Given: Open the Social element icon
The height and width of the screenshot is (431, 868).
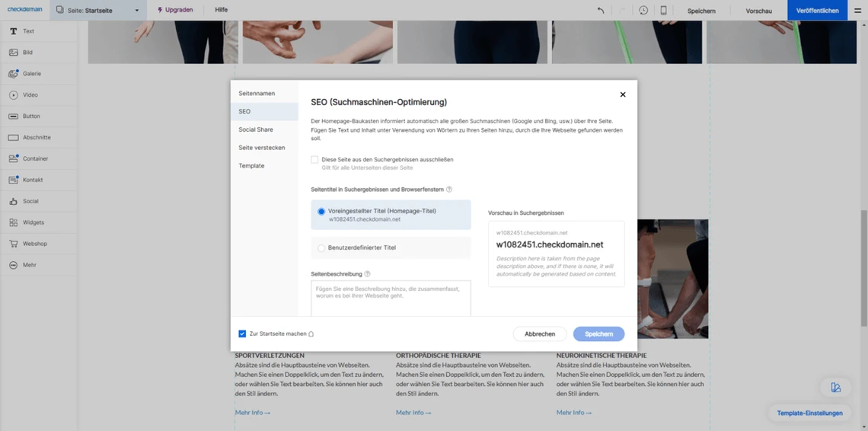Looking at the screenshot, I should (13, 201).
